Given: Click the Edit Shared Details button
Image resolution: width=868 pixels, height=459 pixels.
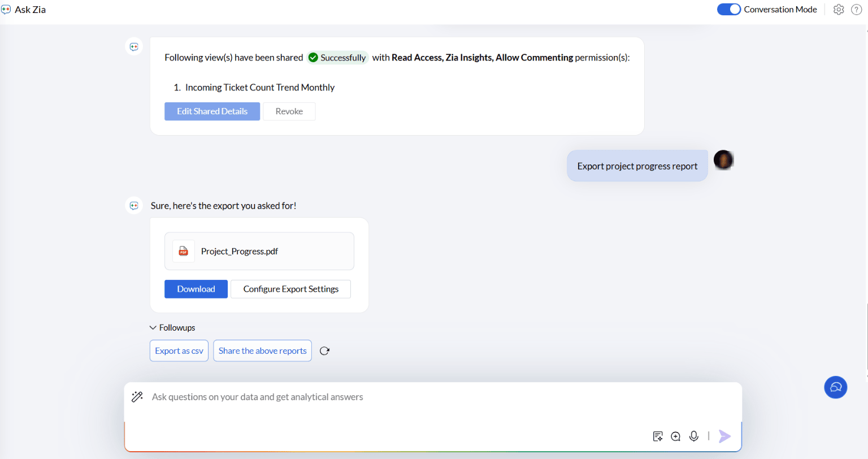Looking at the screenshot, I should (212, 111).
